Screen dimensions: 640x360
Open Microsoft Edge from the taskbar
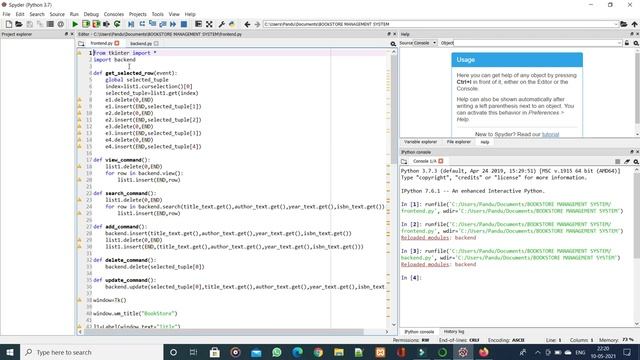point(298,352)
